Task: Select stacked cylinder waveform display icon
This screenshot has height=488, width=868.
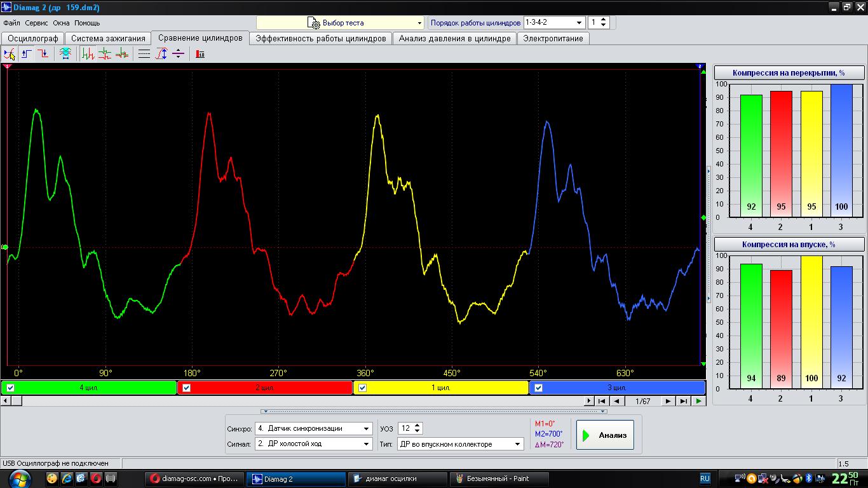Action: click(x=105, y=54)
